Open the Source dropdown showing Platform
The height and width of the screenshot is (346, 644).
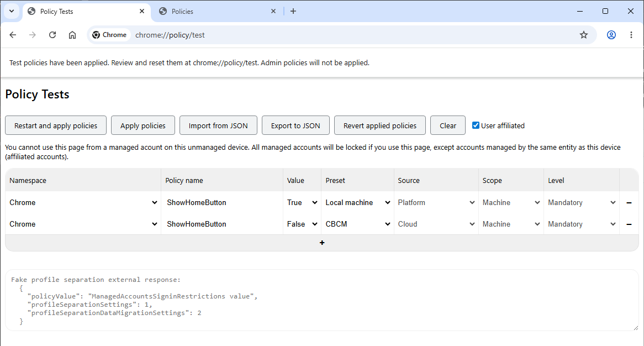(436, 203)
